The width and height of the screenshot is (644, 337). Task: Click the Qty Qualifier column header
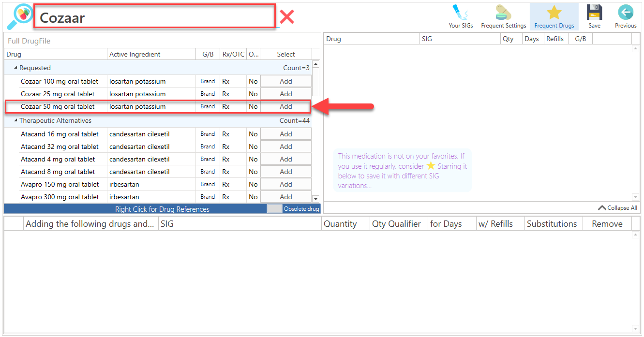[x=398, y=224]
